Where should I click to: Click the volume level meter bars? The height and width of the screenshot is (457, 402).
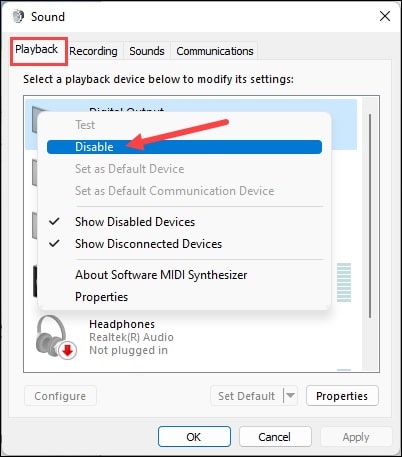344,282
